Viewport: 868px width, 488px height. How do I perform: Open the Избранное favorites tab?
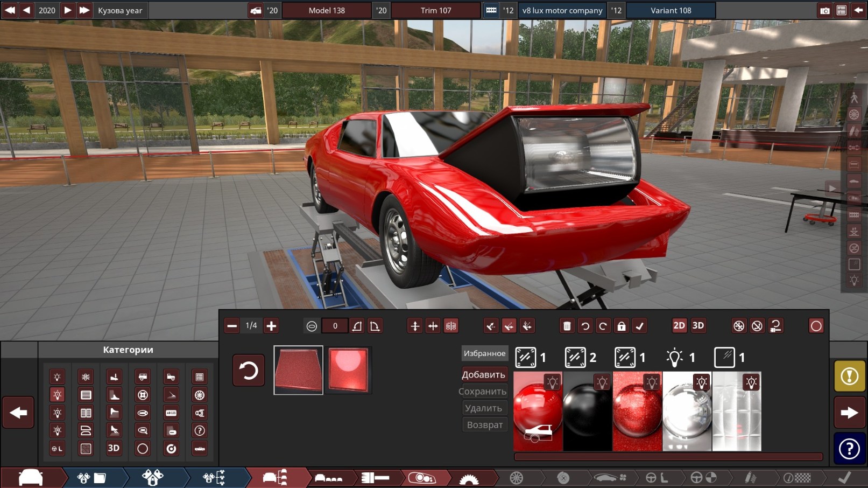point(484,353)
